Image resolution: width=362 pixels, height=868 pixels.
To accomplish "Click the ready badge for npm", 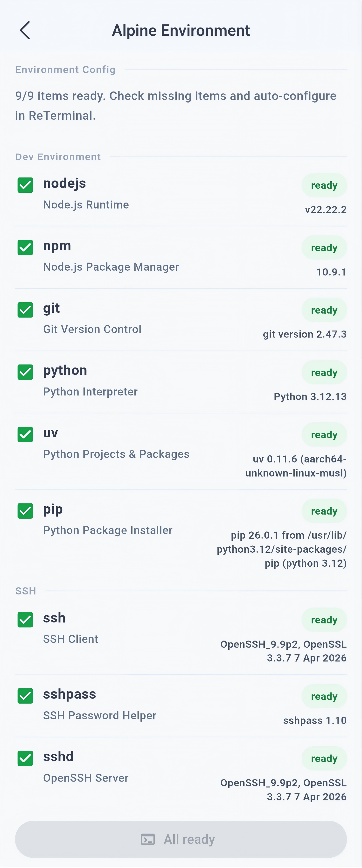I will point(324,248).
